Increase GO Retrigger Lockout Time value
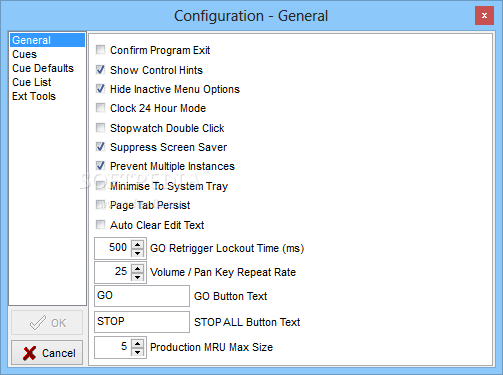This screenshot has width=503, height=375. coord(137,245)
